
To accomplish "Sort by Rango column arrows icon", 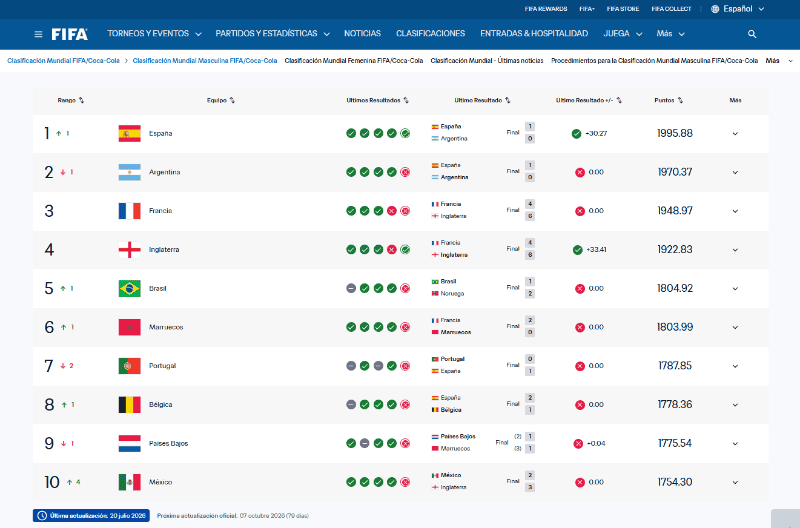I will coord(82,100).
